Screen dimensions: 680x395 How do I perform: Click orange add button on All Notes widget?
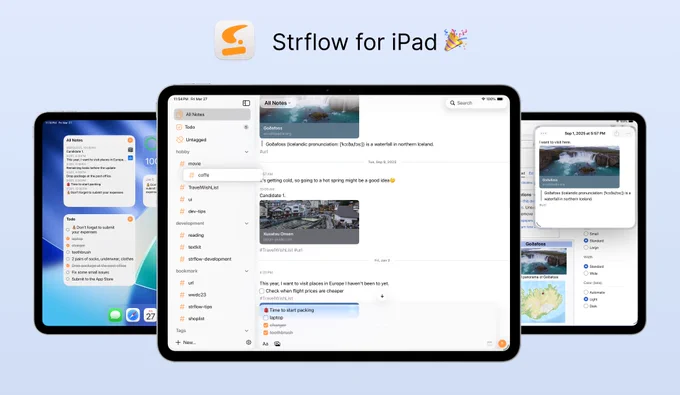(x=130, y=140)
